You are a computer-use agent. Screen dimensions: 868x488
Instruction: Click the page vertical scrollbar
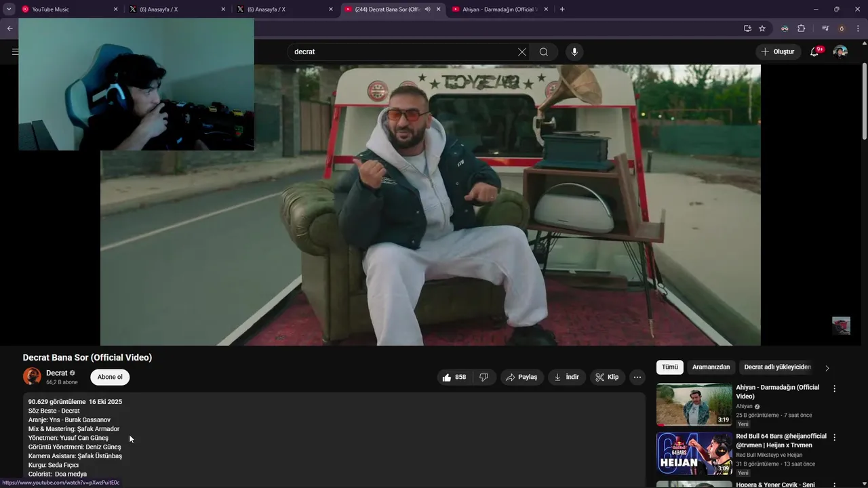click(x=865, y=102)
